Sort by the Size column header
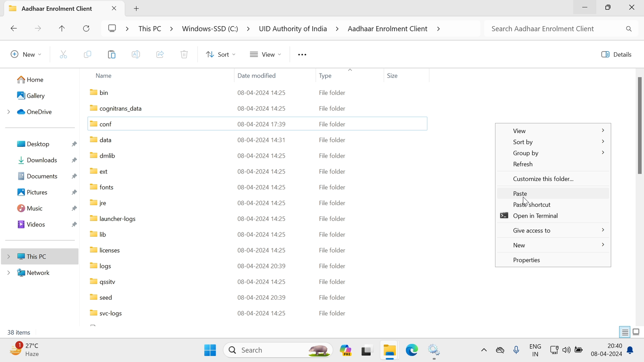The width and height of the screenshot is (644, 362). click(407, 76)
